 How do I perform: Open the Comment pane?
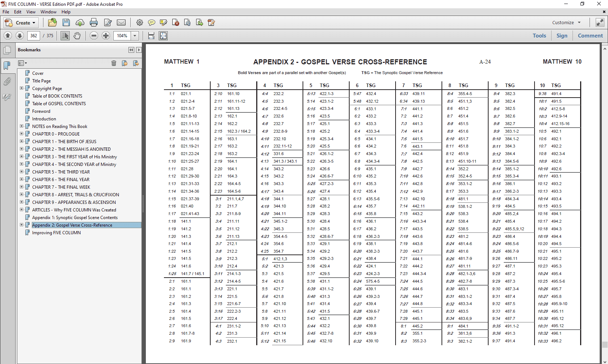coord(590,35)
